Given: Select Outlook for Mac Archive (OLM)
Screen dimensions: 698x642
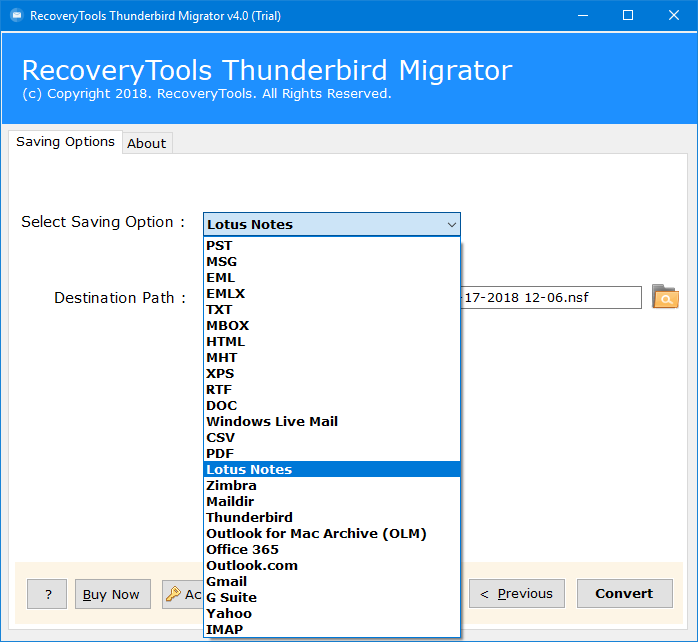Looking at the screenshot, I should pos(332,534).
